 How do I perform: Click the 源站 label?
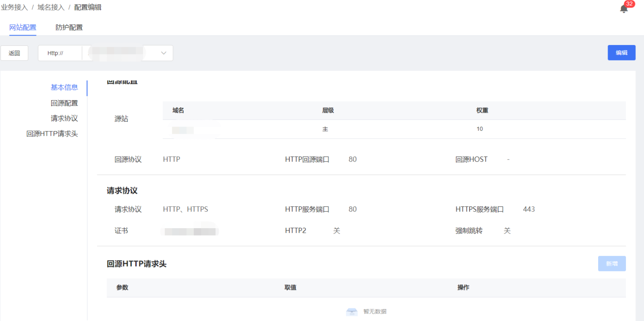122,119
